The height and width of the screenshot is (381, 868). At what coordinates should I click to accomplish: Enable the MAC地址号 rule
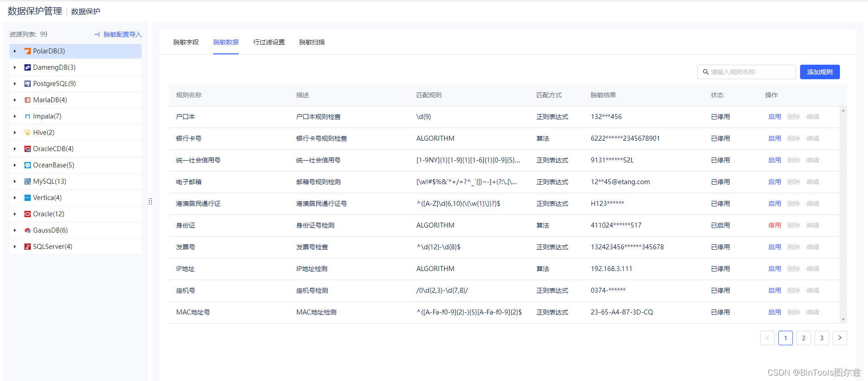[775, 312]
